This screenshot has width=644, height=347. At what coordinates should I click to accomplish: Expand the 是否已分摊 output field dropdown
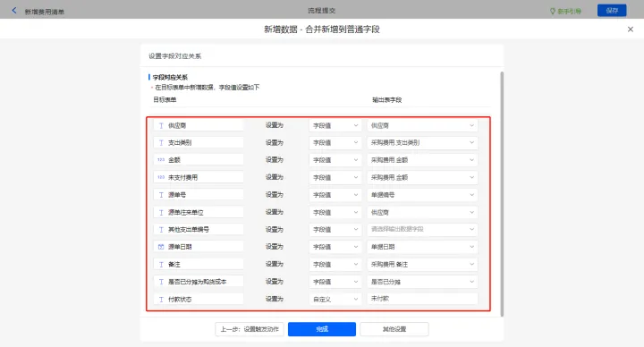tap(422, 282)
